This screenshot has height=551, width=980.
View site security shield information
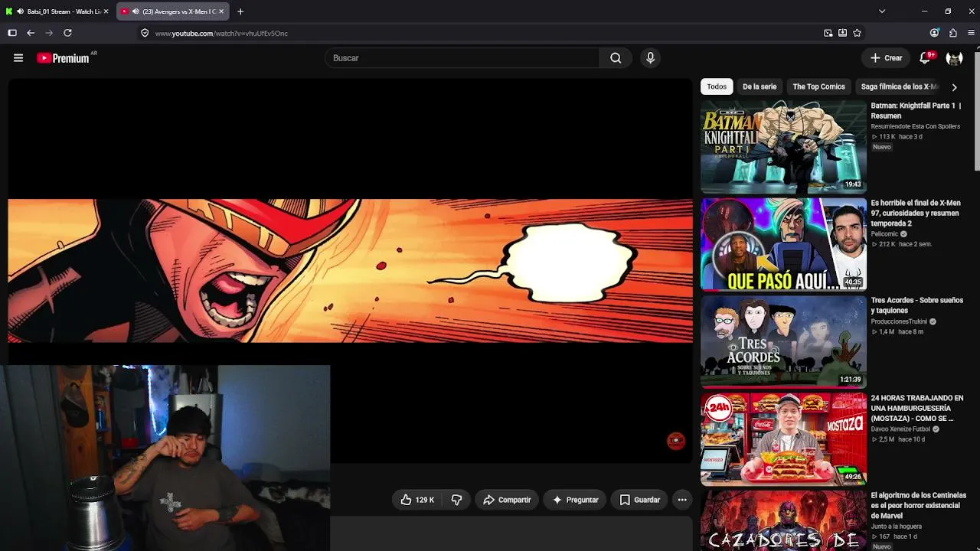tap(145, 33)
